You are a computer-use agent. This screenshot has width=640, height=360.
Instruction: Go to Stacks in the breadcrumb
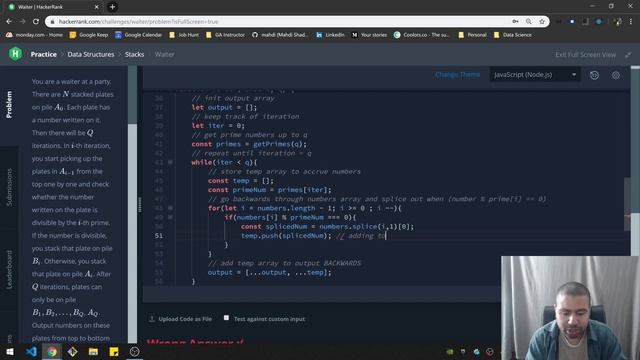pyautogui.click(x=134, y=54)
